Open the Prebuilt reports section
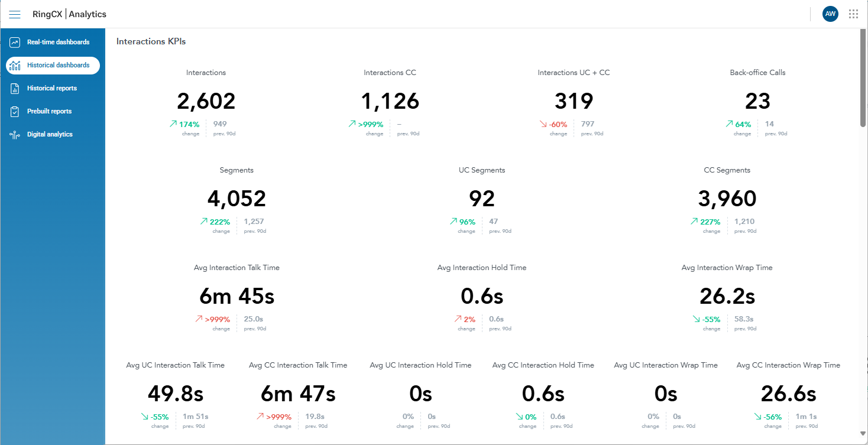This screenshot has height=445, width=868. [50, 111]
